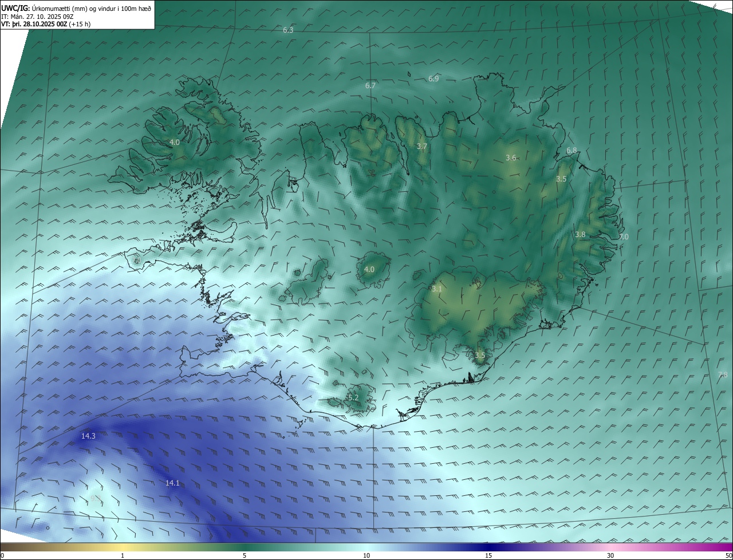This screenshot has height=560, width=733.
Task: Click the 14.1 value label on the map
Action: click(x=172, y=483)
